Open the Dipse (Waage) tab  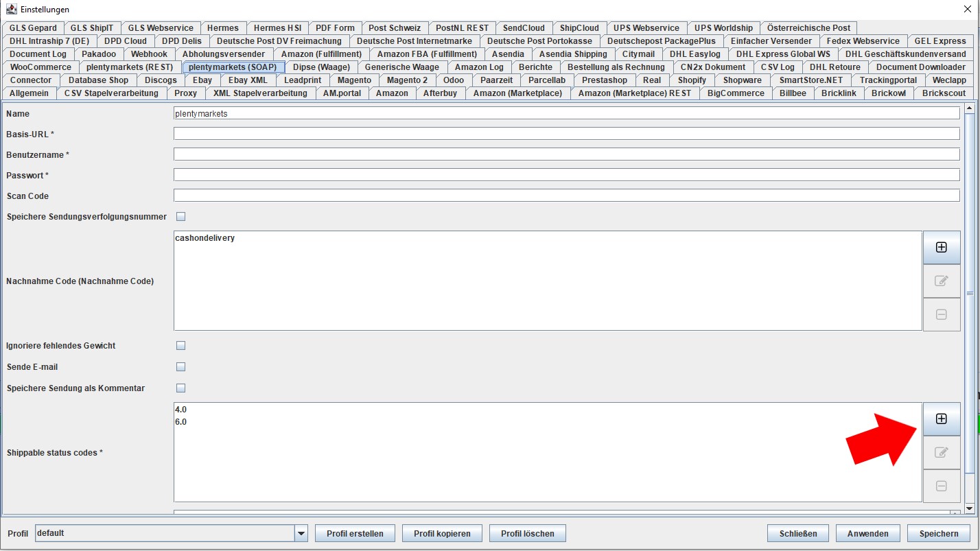[321, 67]
